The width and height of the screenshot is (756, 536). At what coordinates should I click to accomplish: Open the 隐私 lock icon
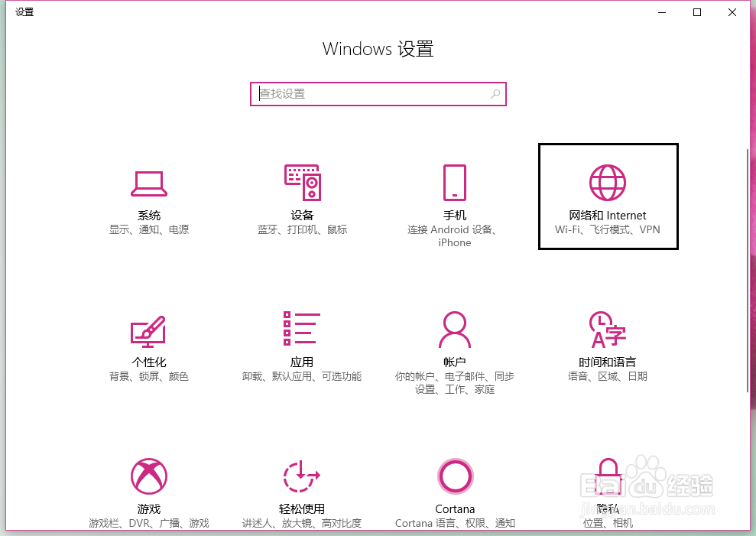[608, 476]
